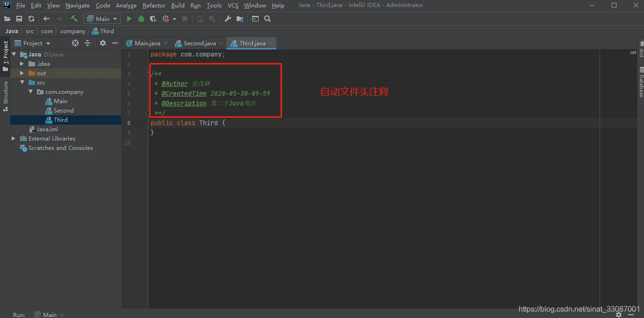
Task: Toggle the Ant tool window stripe
Action: tap(641, 49)
